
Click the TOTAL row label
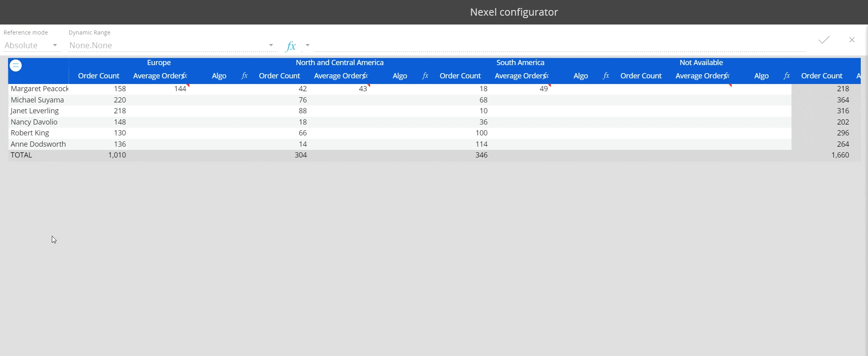pos(21,155)
